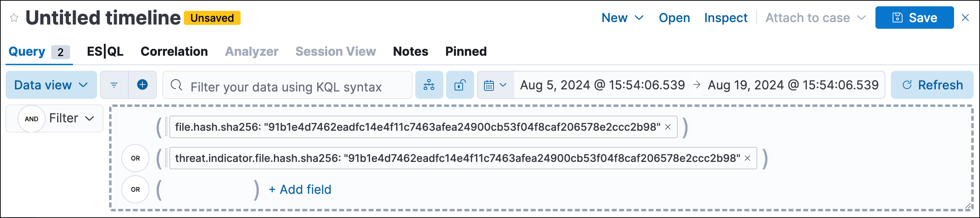Remove the file.hash.sha256 filter pill
This screenshot has width=980, height=218.
669,127
